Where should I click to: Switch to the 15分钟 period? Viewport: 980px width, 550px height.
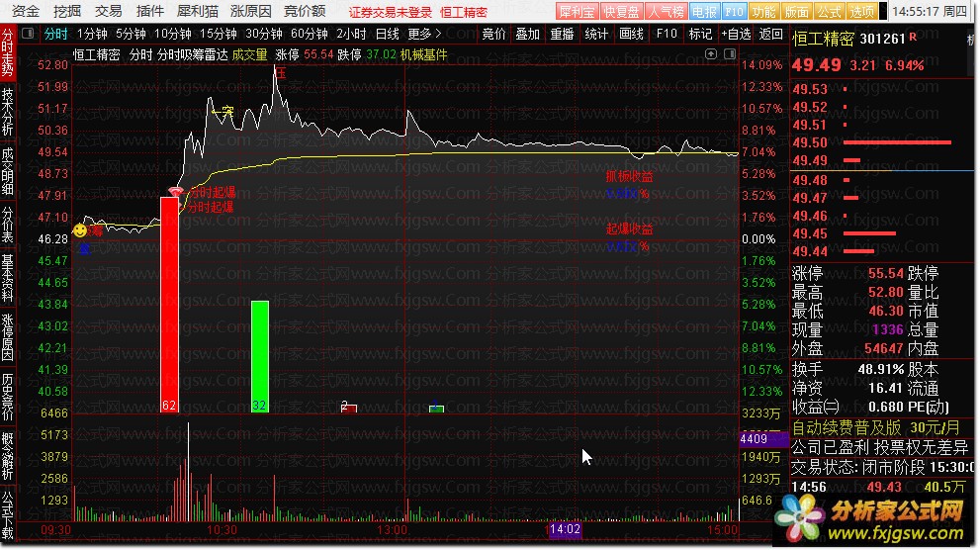[219, 34]
